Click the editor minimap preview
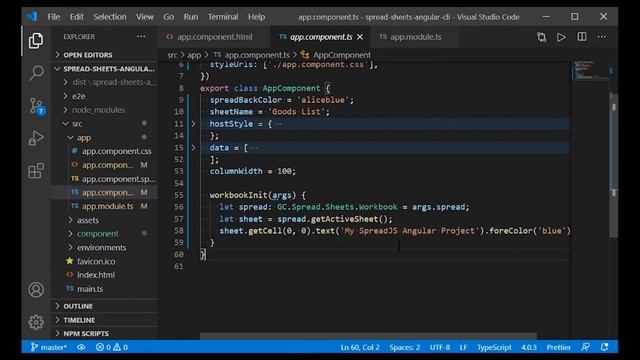The width and height of the screenshot is (640, 360). (x=590, y=71)
